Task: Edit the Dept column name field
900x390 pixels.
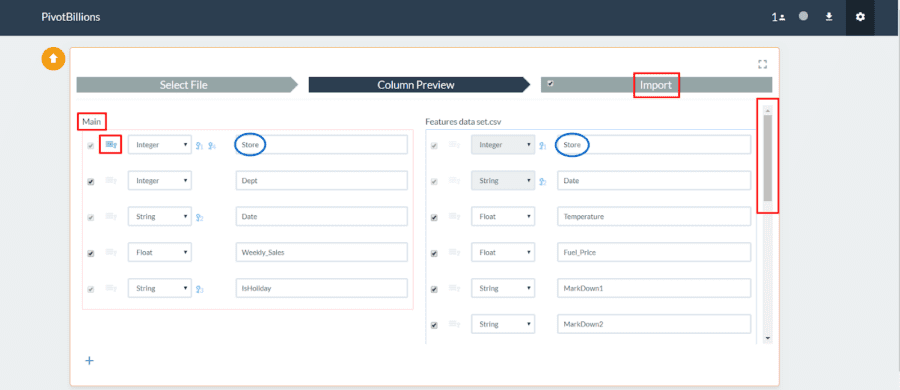Action: coord(321,180)
